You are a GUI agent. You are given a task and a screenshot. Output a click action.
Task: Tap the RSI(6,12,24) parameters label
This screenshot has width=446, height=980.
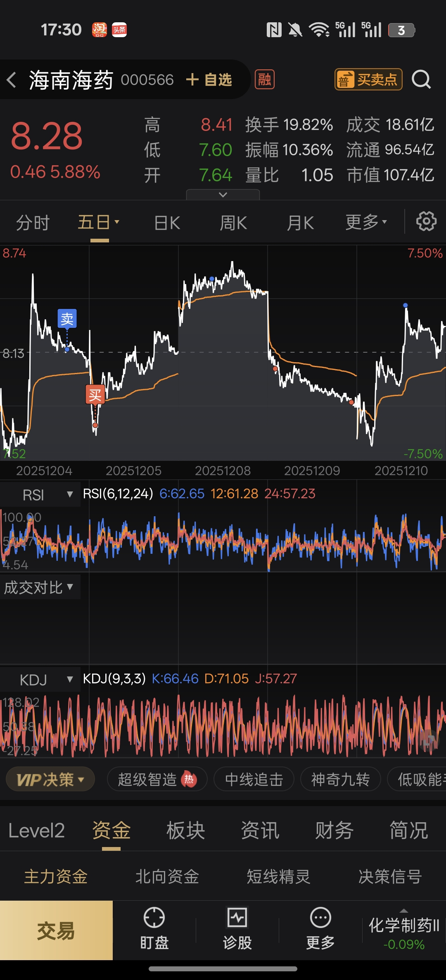pyautogui.click(x=118, y=494)
